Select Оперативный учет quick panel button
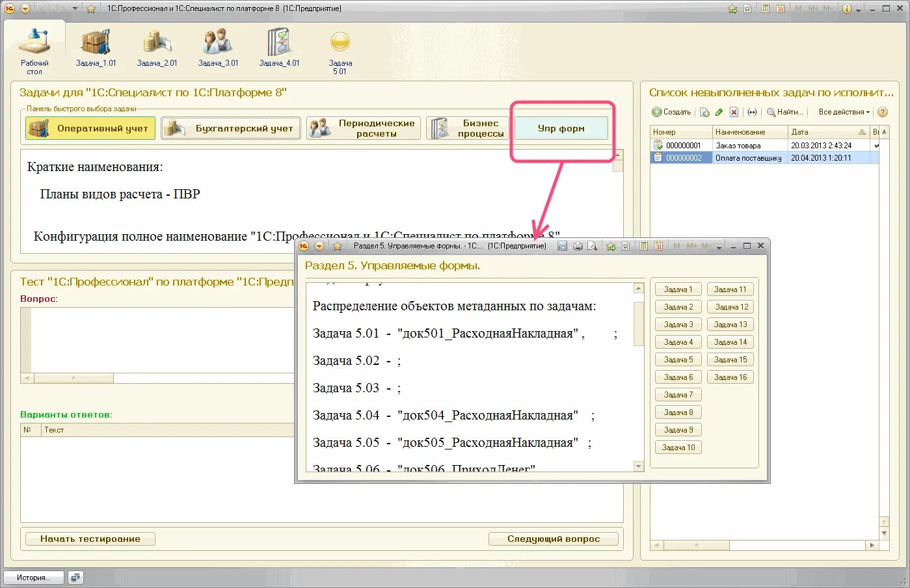Viewport: 910px width, 588px height. click(x=90, y=128)
